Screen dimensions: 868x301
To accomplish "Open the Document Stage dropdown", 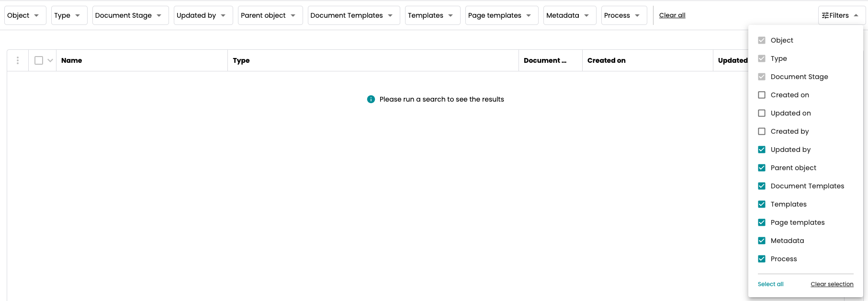I will point(130,15).
